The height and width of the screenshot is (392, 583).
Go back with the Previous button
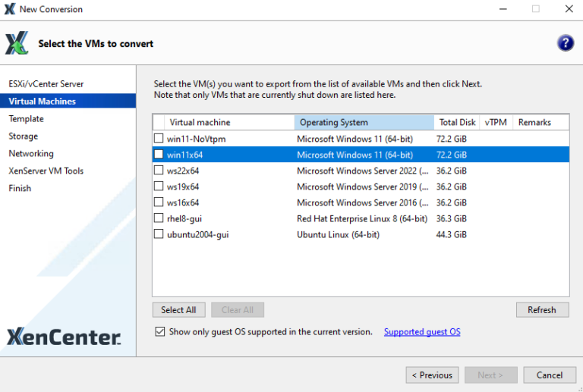(x=433, y=375)
